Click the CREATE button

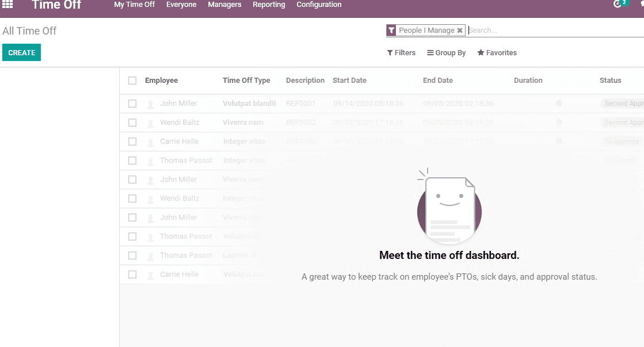21,52
